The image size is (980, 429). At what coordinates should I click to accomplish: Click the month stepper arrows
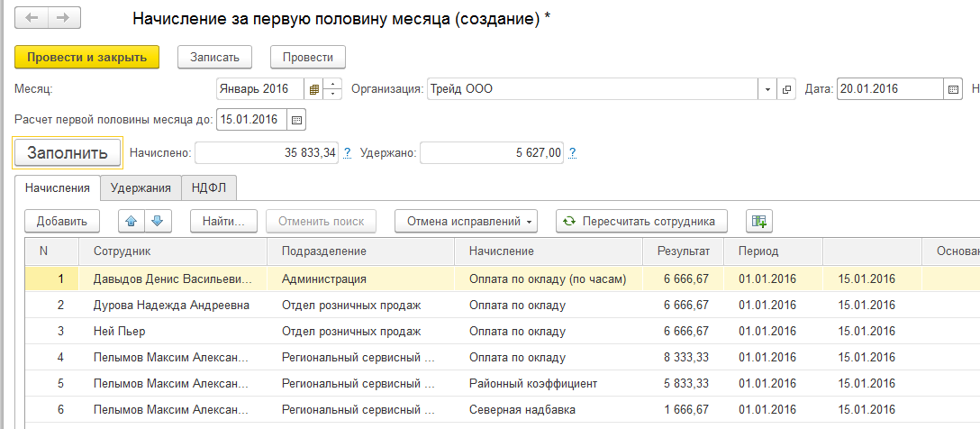[333, 89]
